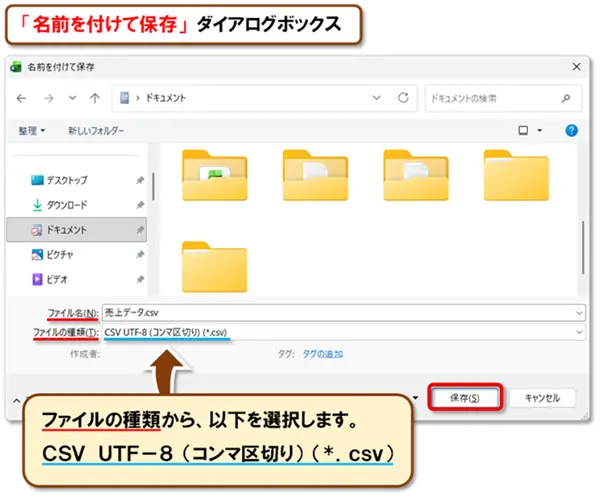Go up one folder level
The width and height of the screenshot is (600, 498).
[95, 98]
